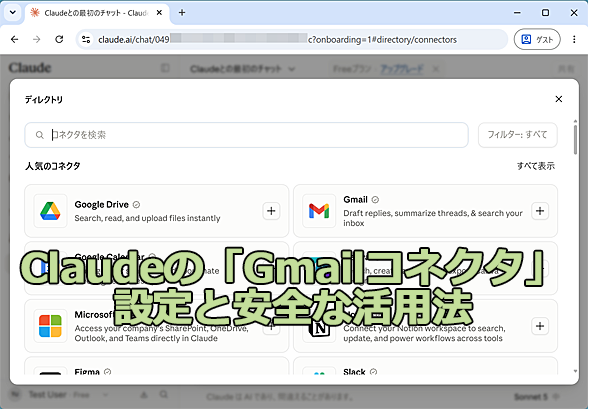
Task: Focus the コネクタを検索 search field
Action: 246,135
